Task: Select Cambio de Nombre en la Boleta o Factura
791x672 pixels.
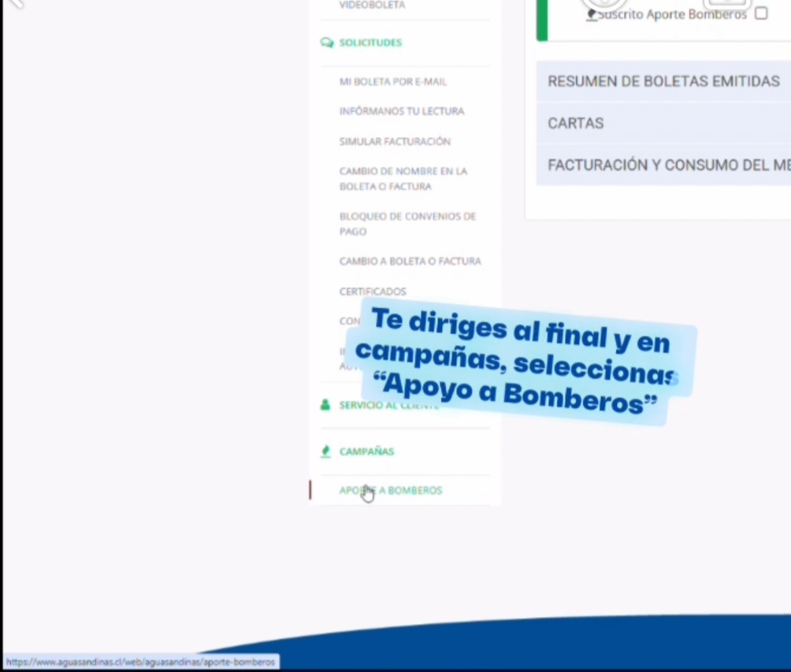Action: point(403,179)
